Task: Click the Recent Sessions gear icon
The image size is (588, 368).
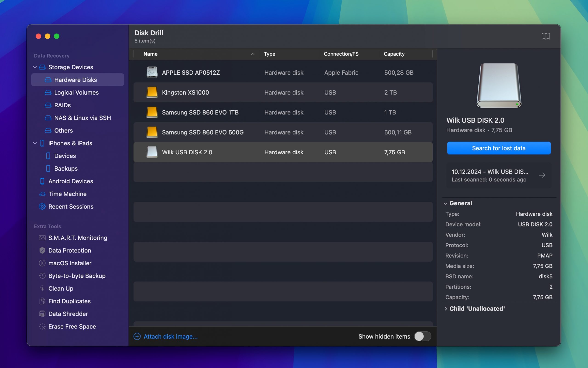Action: (x=42, y=206)
